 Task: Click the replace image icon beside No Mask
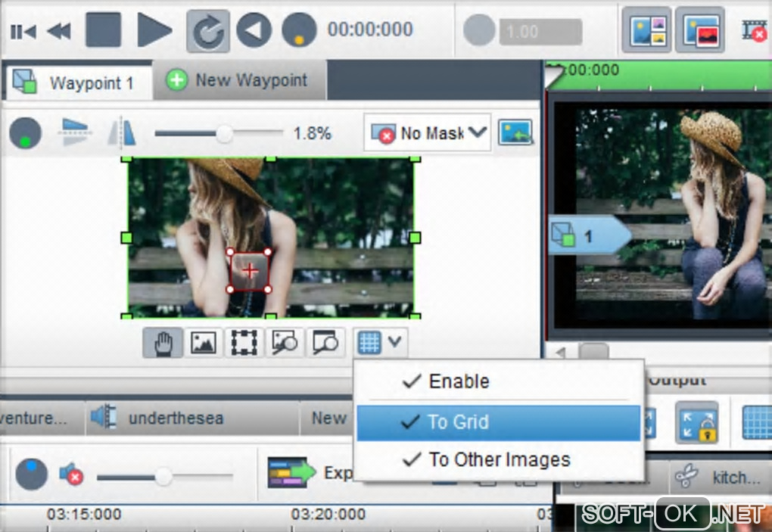pyautogui.click(x=515, y=132)
